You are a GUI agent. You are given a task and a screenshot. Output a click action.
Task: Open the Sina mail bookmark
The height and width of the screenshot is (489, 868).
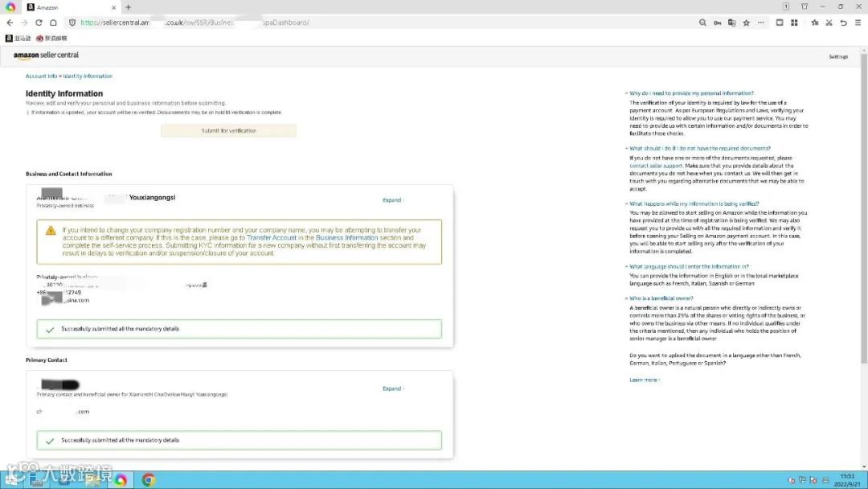click(x=51, y=39)
